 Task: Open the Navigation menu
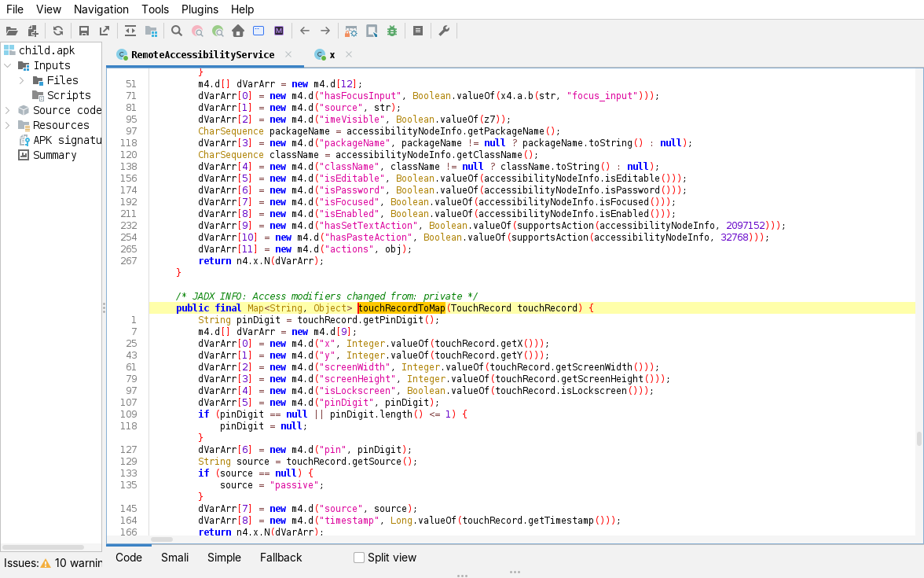click(x=101, y=9)
